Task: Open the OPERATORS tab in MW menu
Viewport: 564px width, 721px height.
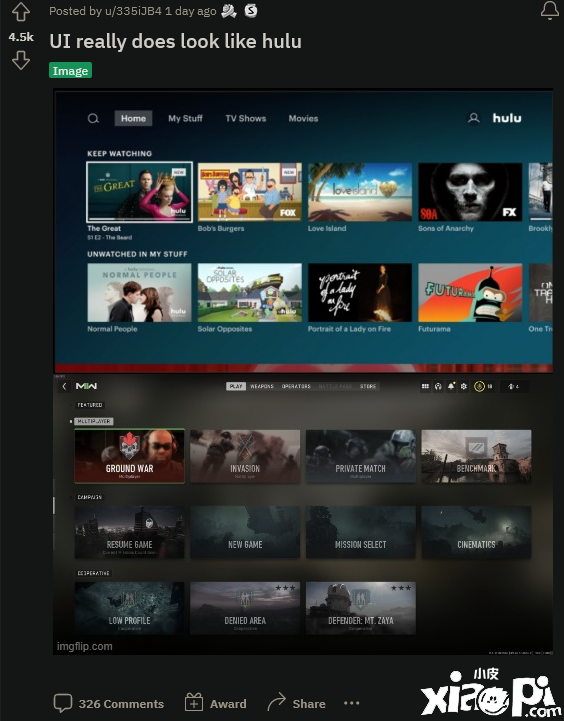Action: coord(296,386)
